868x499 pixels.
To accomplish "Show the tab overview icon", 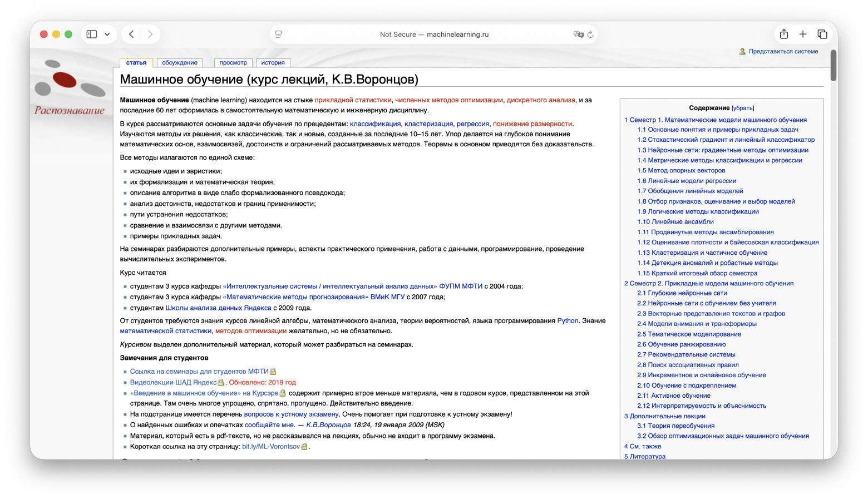I will pyautogui.click(x=822, y=34).
